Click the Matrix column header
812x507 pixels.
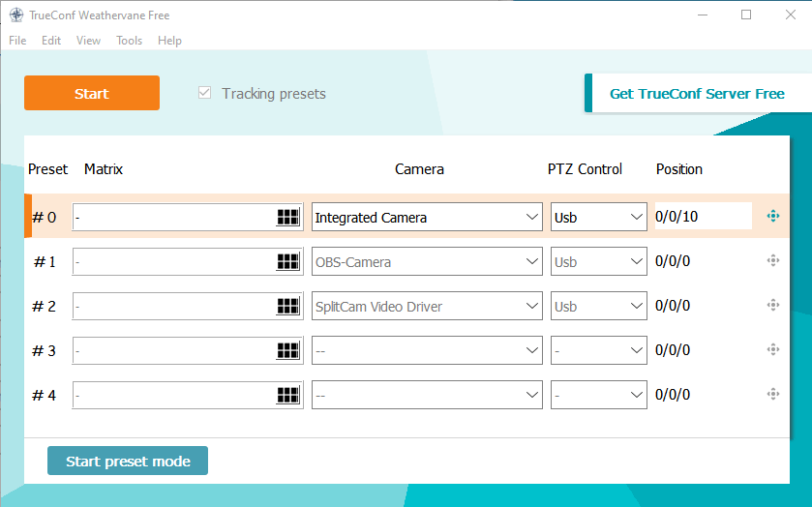click(104, 169)
